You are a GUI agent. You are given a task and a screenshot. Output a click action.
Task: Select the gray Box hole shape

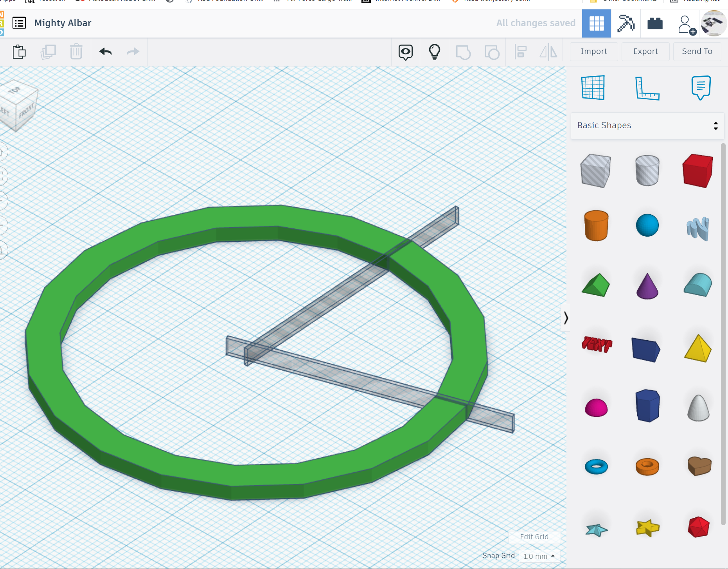[595, 171]
